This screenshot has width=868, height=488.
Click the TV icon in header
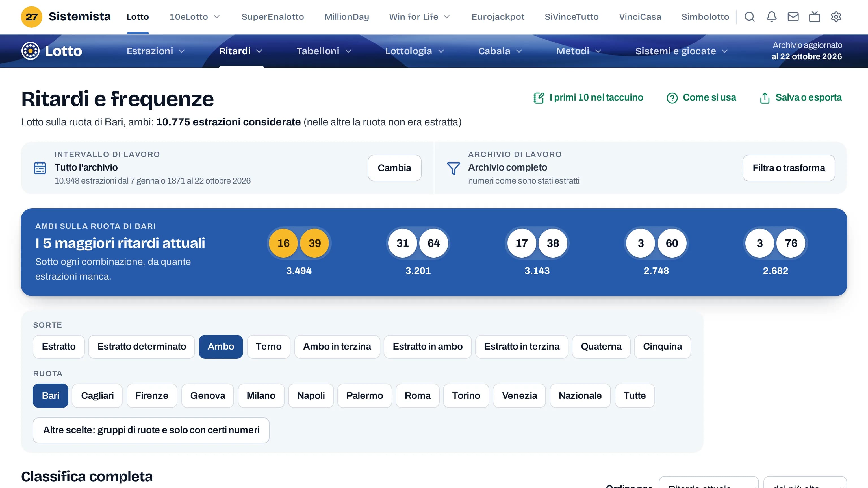pos(814,17)
